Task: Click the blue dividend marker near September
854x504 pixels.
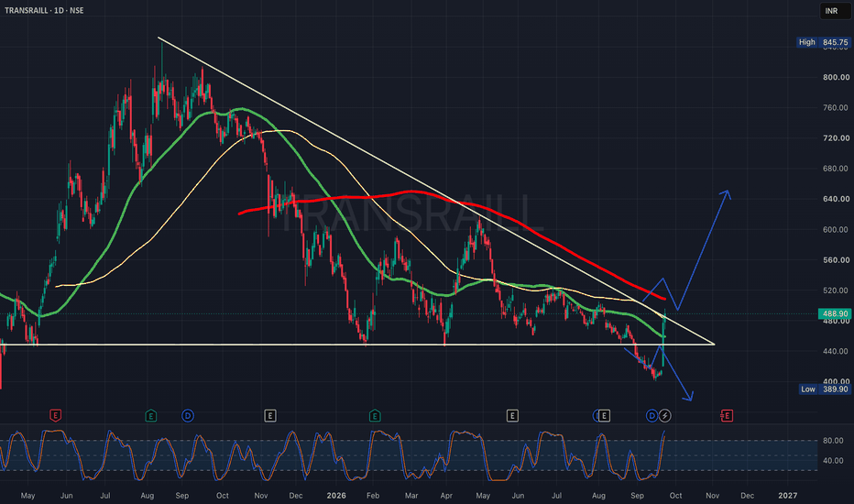Action: tap(187, 416)
